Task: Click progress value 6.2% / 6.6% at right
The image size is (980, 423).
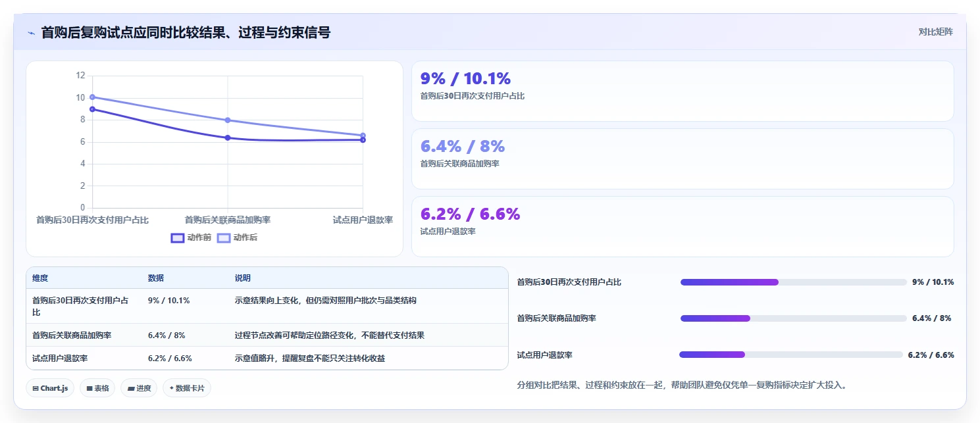Action: pyautogui.click(x=931, y=355)
